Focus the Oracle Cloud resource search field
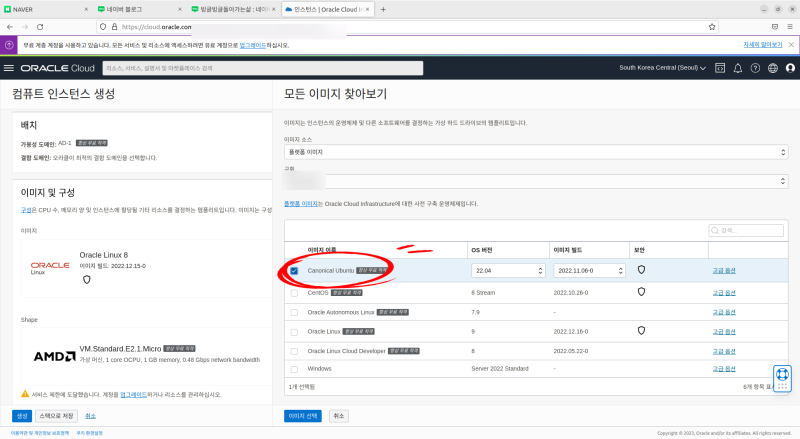 pyautogui.click(x=263, y=68)
